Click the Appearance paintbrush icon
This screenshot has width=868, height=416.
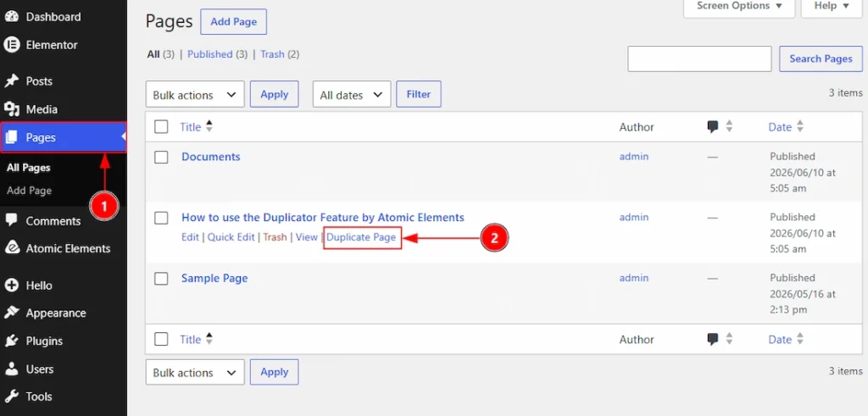pyautogui.click(x=12, y=313)
